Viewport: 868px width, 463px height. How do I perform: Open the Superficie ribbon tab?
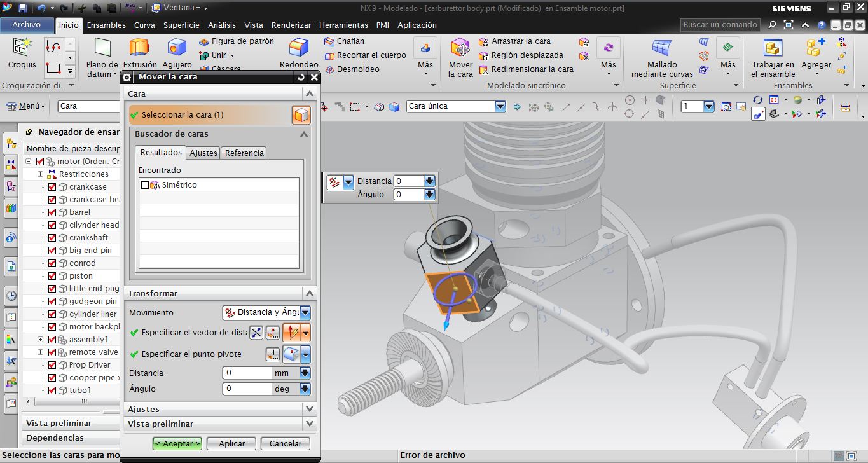tap(181, 25)
